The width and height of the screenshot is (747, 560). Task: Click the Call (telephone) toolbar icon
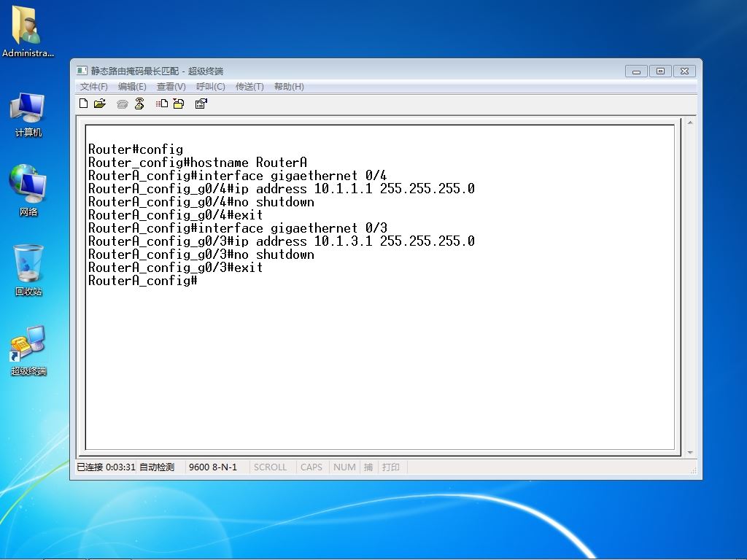[123, 104]
